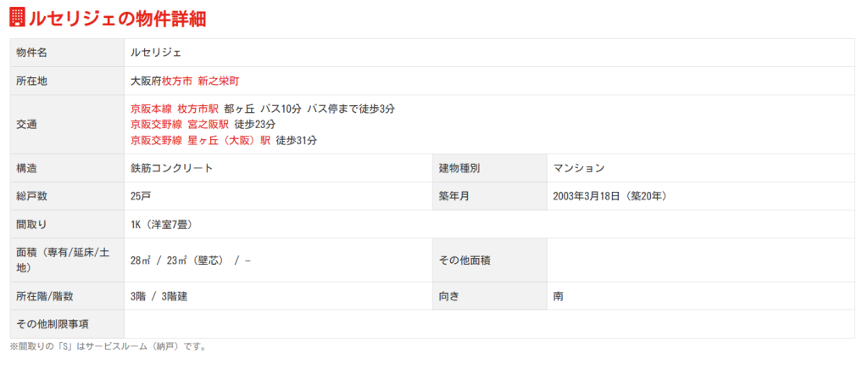The image size is (868, 370).
Task: Open the 枚方市駅 station link
Action: (198, 109)
